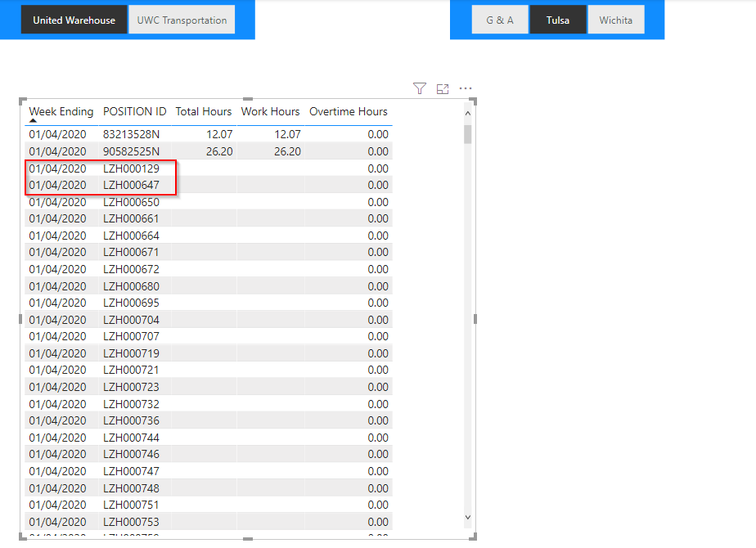Select the Tulsa slicer button
Screen dimensions: 756x548
558,20
